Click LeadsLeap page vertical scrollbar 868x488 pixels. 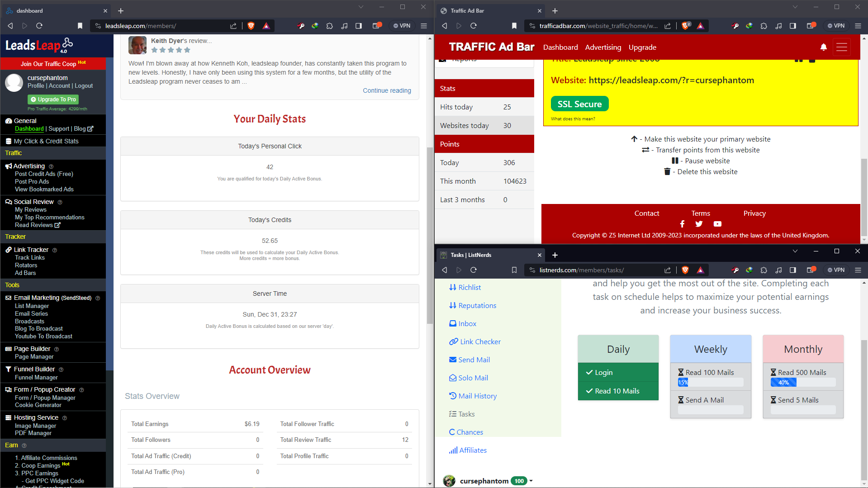[430, 235]
